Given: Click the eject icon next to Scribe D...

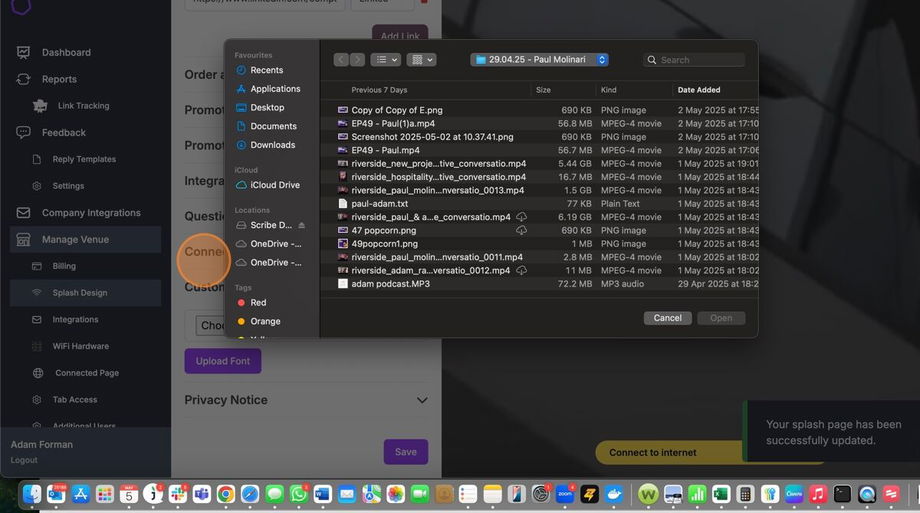Looking at the screenshot, I should coord(302,226).
